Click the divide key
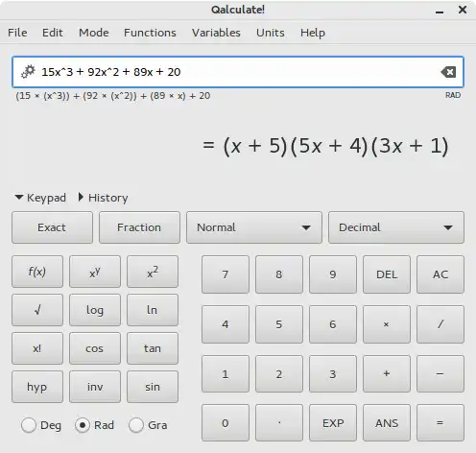Screen dimensions: 476x453 click(440, 324)
